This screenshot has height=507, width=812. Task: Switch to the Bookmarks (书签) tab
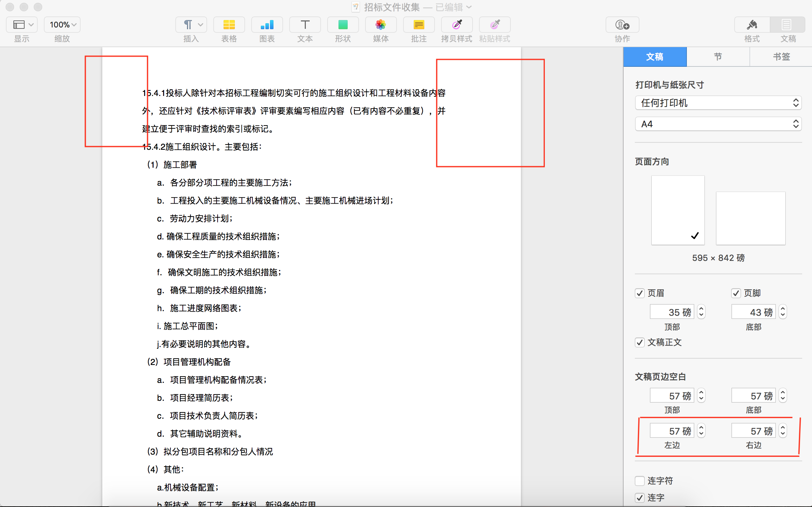point(781,57)
